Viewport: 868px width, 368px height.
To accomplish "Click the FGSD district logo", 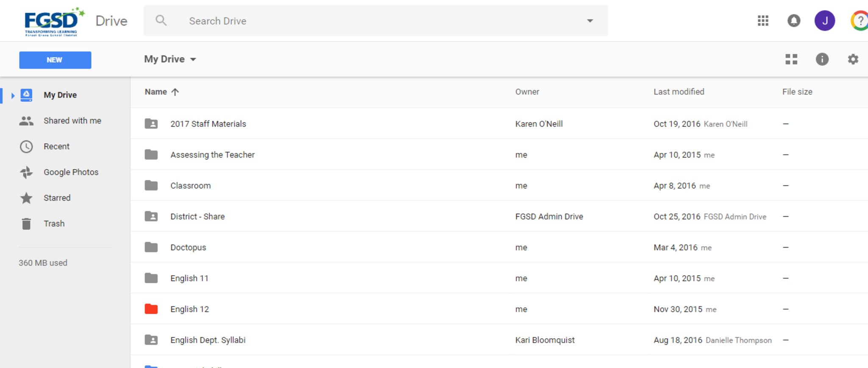I will pos(53,22).
